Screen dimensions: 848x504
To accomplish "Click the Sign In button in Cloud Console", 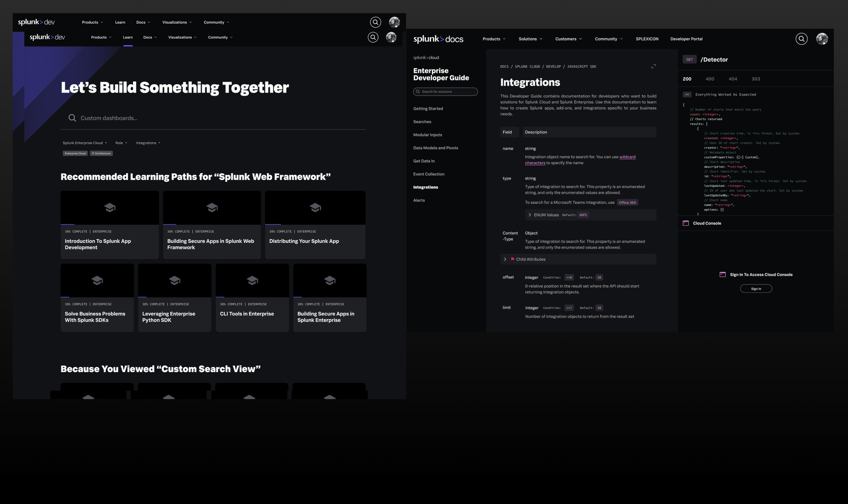I will pos(756,288).
